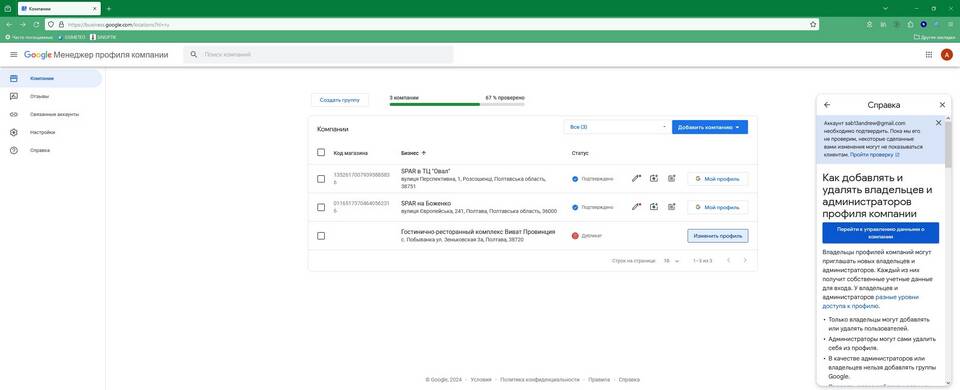960x390 pixels.
Task: Click the home extension icon in toolbar
Action: pos(910,24)
